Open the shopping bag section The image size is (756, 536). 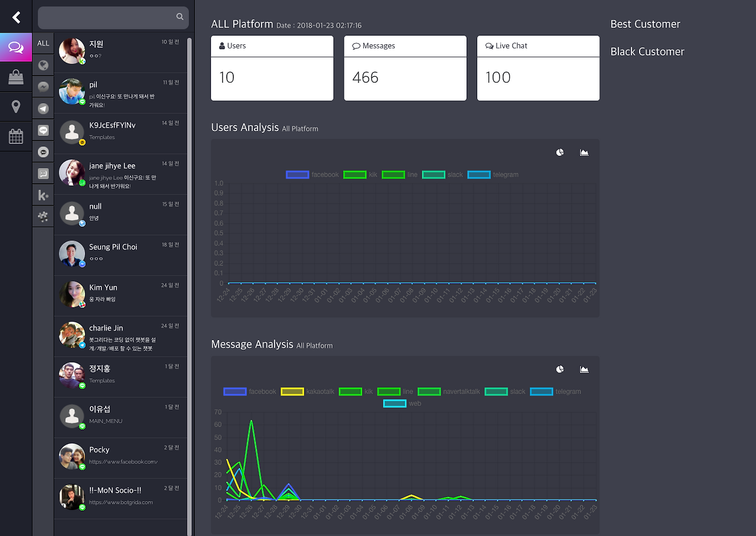pyautogui.click(x=16, y=77)
